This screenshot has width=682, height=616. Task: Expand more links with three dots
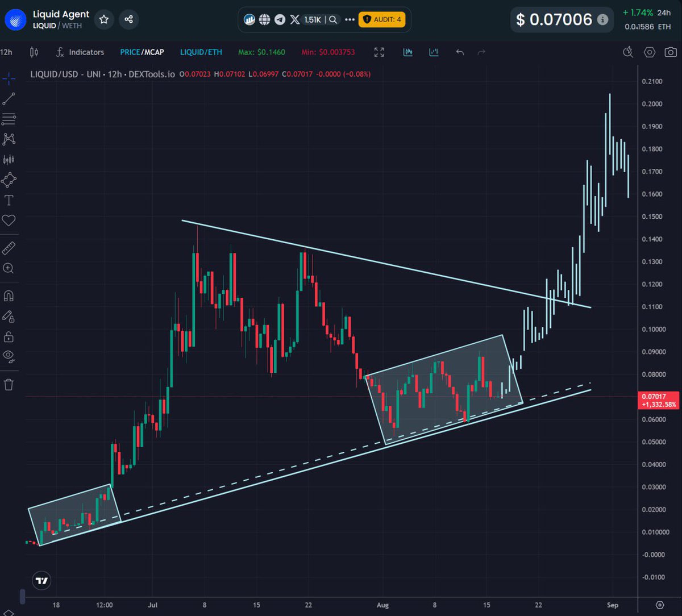[x=348, y=20]
